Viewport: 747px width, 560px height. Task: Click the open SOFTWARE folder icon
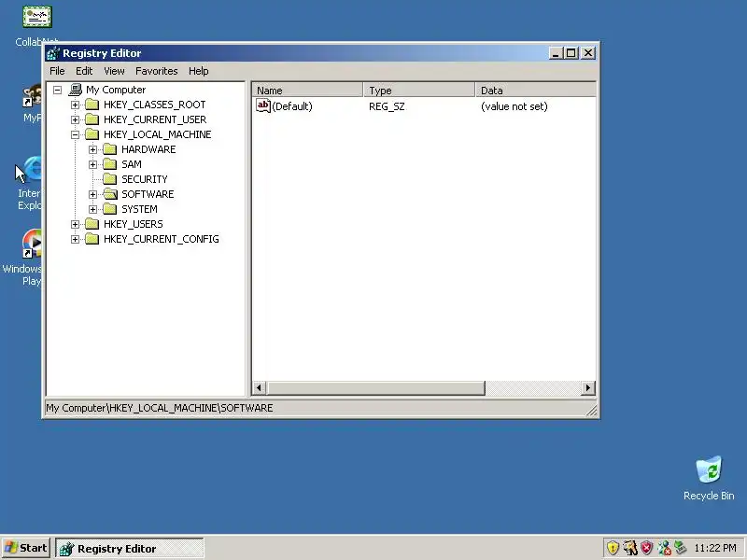point(110,194)
